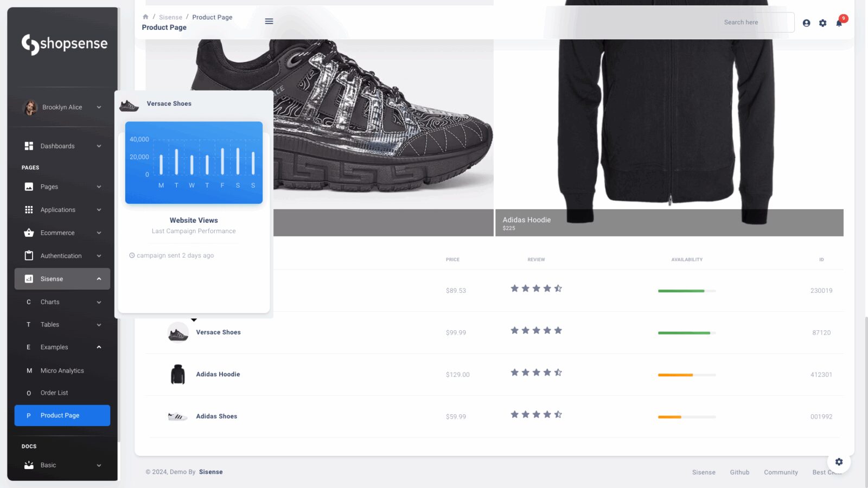
Task: Expand the Basic docs menu
Action: tap(99, 465)
